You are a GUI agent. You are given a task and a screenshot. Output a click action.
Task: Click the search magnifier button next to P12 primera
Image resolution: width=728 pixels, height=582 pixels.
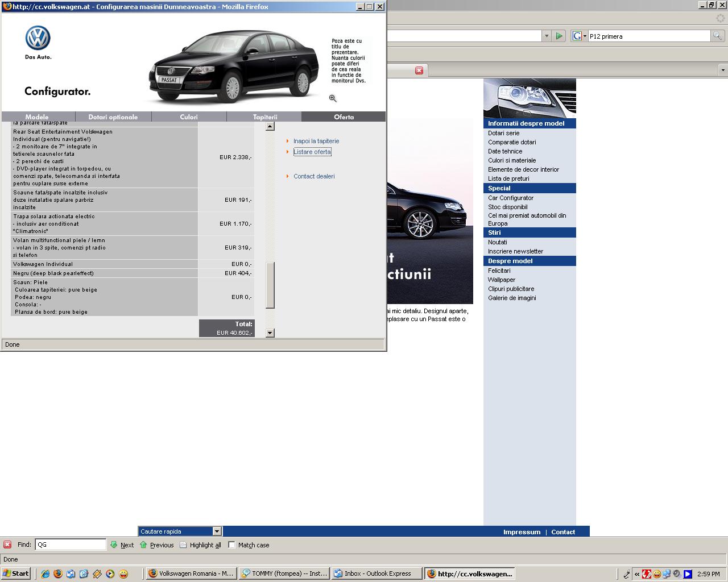coord(718,36)
